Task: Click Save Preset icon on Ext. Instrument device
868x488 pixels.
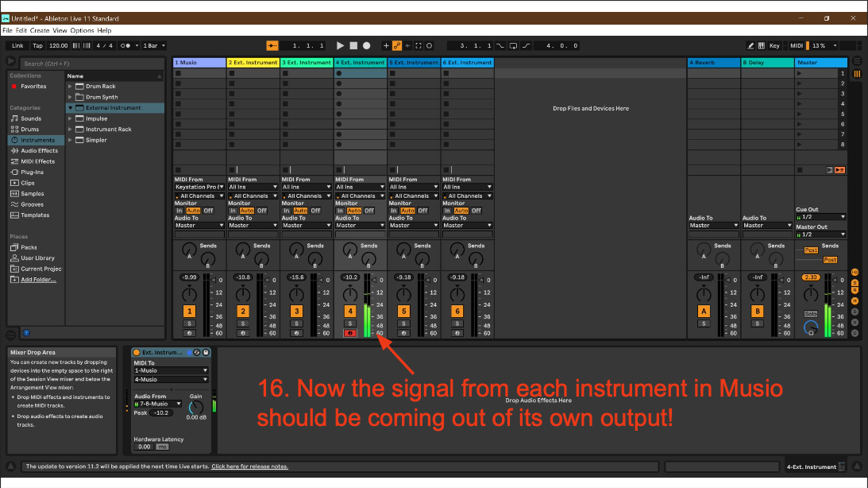Action: click(x=206, y=352)
